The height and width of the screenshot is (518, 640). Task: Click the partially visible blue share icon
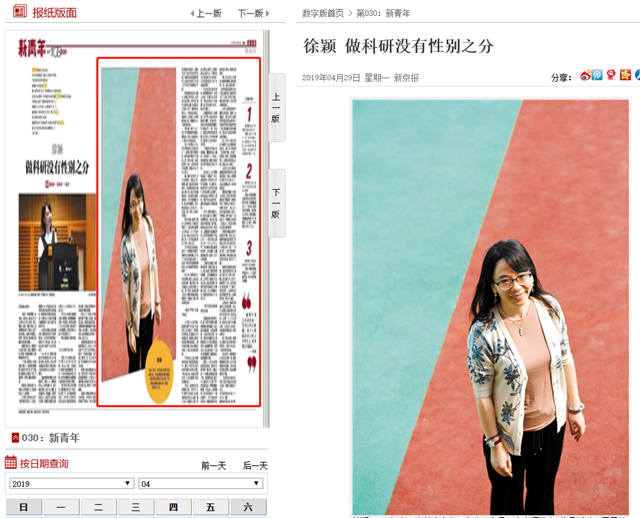click(x=636, y=75)
